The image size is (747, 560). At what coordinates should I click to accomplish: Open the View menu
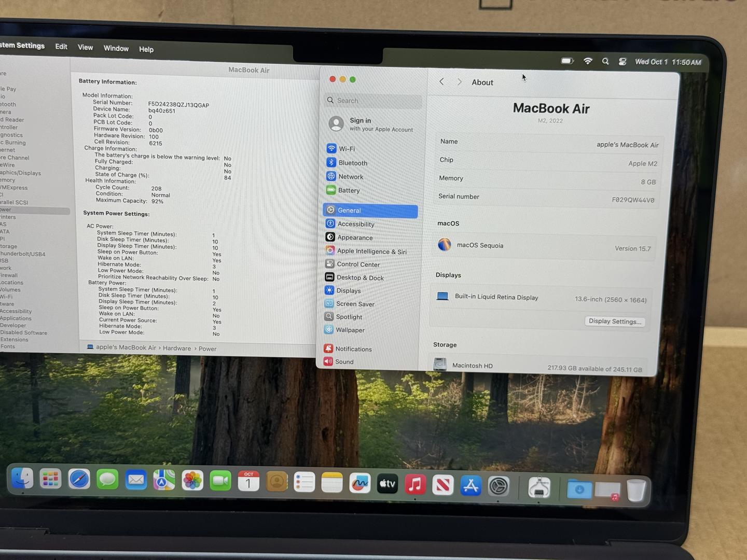[x=85, y=48]
